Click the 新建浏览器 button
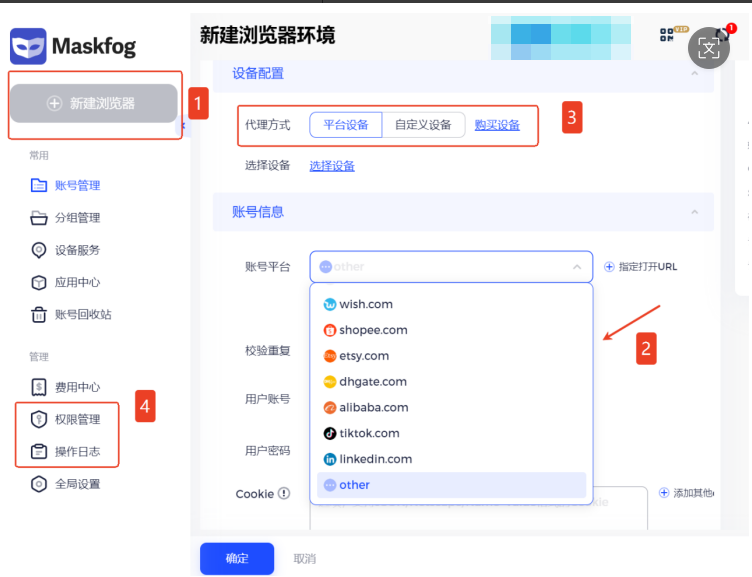The image size is (752, 577). pos(93,103)
